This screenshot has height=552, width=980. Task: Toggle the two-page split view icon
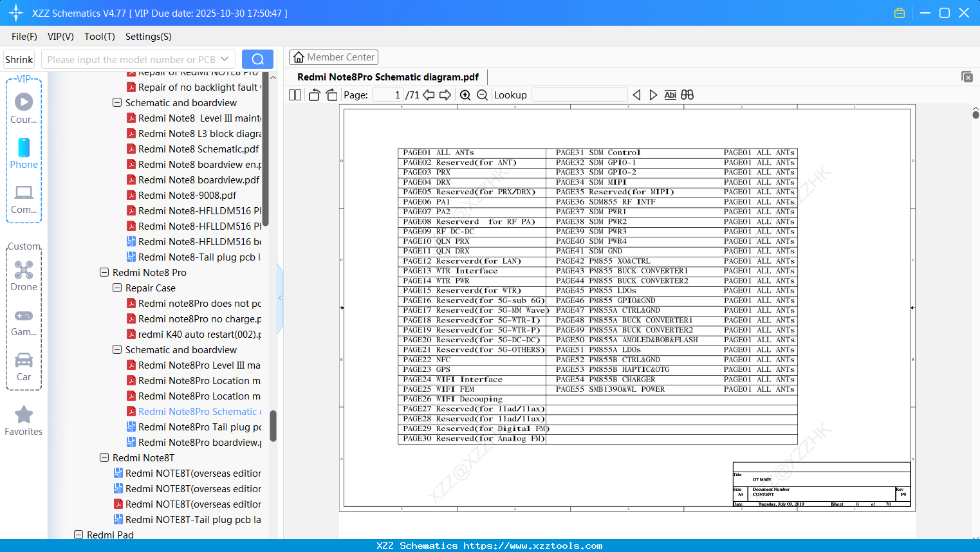tap(295, 95)
